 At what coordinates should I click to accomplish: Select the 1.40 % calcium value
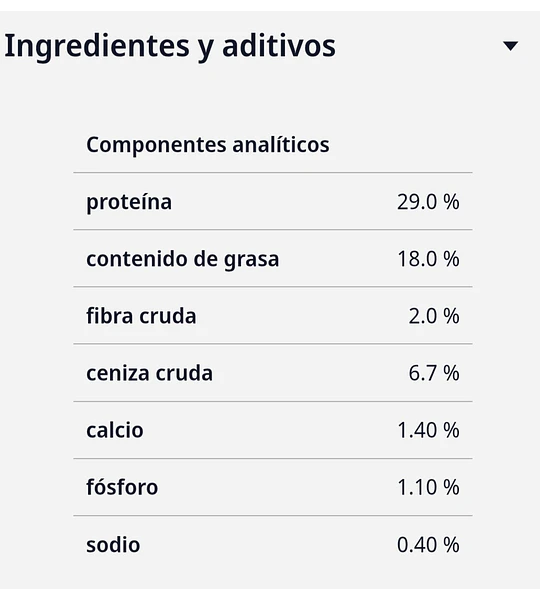click(x=428, y=430)
